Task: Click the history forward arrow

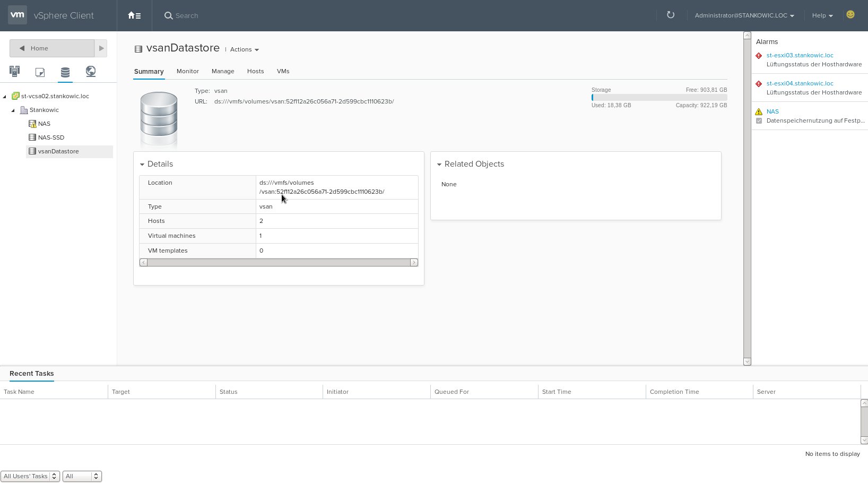Action: [x=101, y=48]
